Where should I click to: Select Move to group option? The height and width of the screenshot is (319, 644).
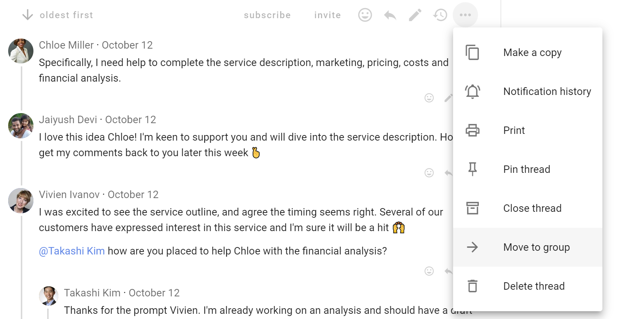click(536, 247)
